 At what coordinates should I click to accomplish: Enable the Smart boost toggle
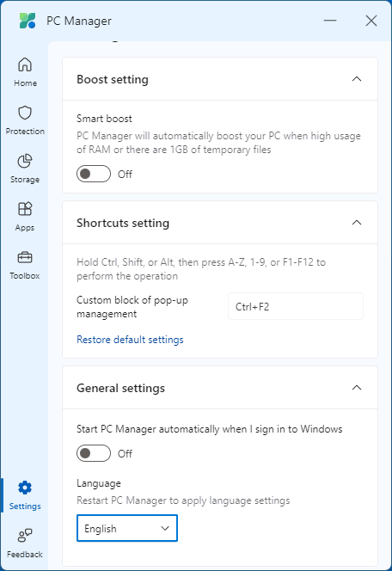coord(94,174)
